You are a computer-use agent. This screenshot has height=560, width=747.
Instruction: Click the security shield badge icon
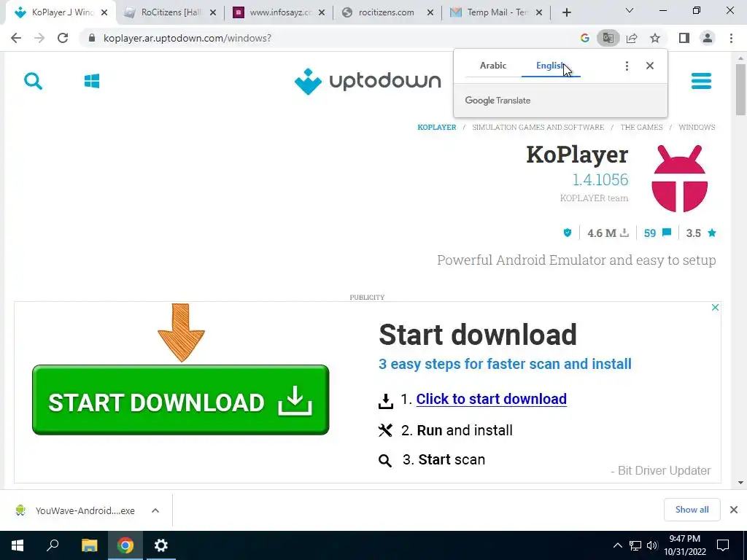(567, 233)
